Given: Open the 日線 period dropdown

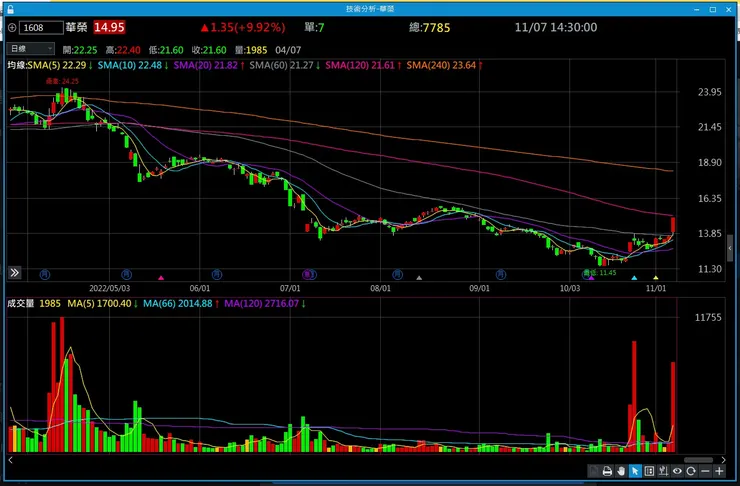Looking at the screenshot, I should point(31,49).
